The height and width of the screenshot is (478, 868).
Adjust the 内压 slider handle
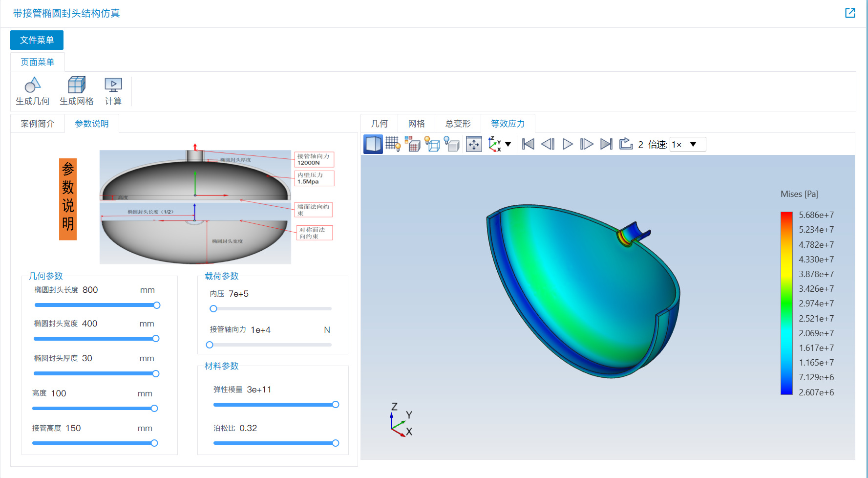point(213,309)
